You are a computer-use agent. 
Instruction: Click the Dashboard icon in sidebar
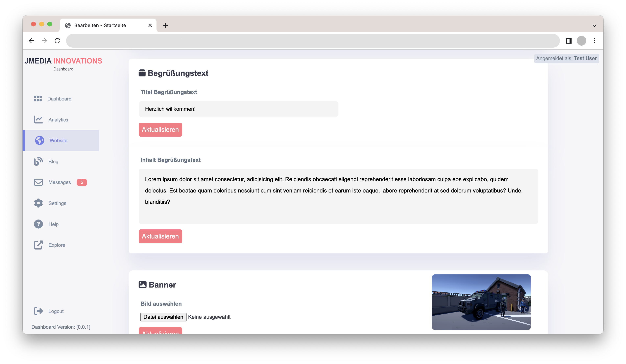(x=38, y=98)
